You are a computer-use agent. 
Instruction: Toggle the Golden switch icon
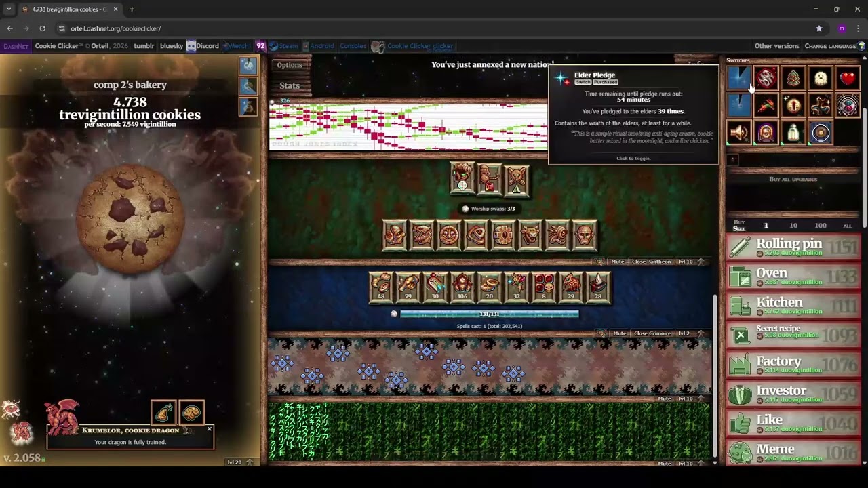point(793,106)
